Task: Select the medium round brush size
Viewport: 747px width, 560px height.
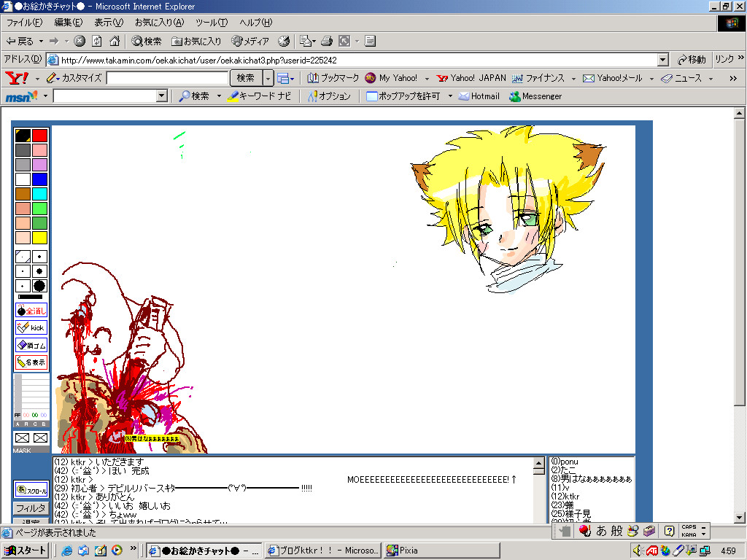Action: pyautogui.click(x=39, y=271)
